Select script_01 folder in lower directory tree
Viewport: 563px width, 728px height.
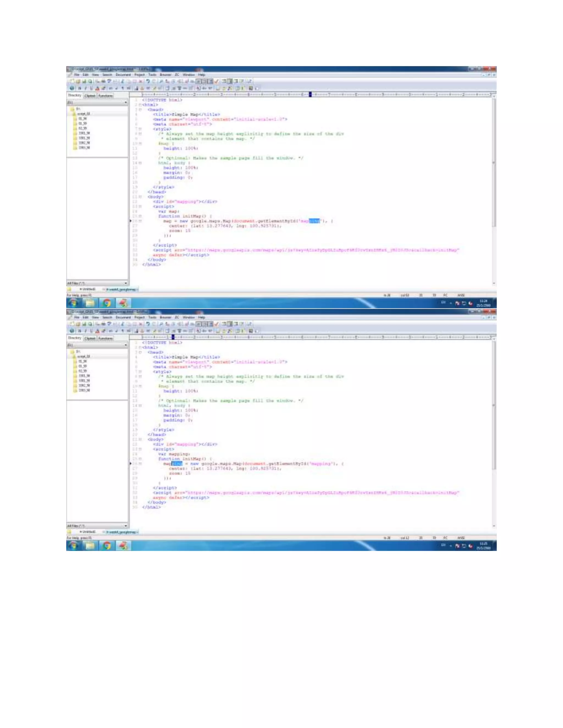[83, 356]
